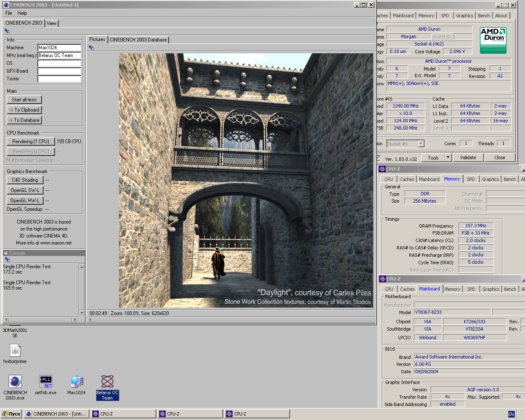Viewport: 525px width, 420px height.
Task: Click the To Clipboard button
Action: (x=24, y=110)
